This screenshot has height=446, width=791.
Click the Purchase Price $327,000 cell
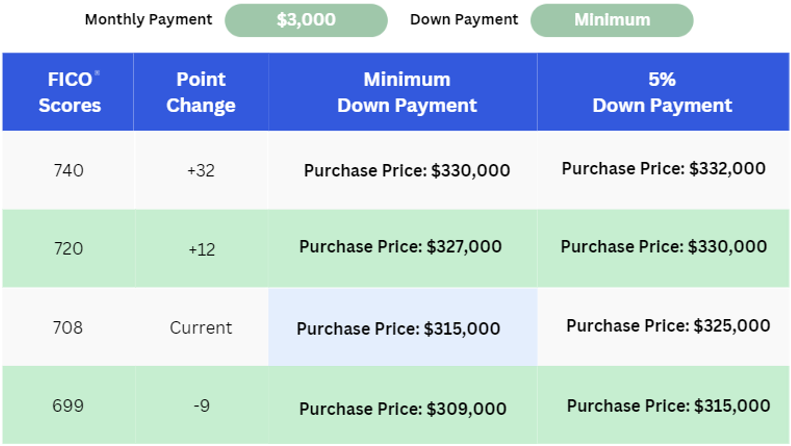pyautogui.click(x=400, y=247)
